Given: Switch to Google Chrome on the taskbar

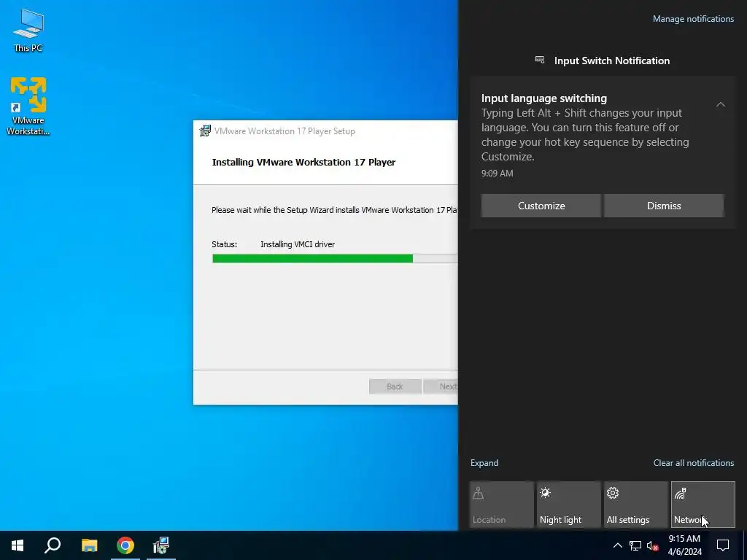Looking at the screenshot, I should click(125, 545).
